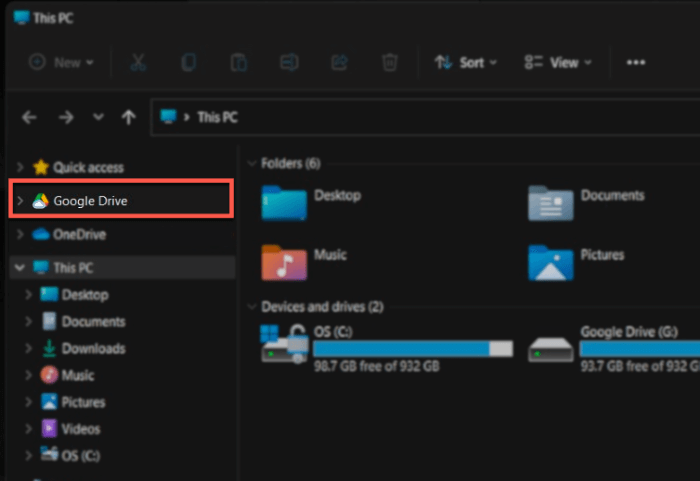Screen dimensions: 700x481
Task: Collapse the This PC tree node
Action: pos(20,268)
